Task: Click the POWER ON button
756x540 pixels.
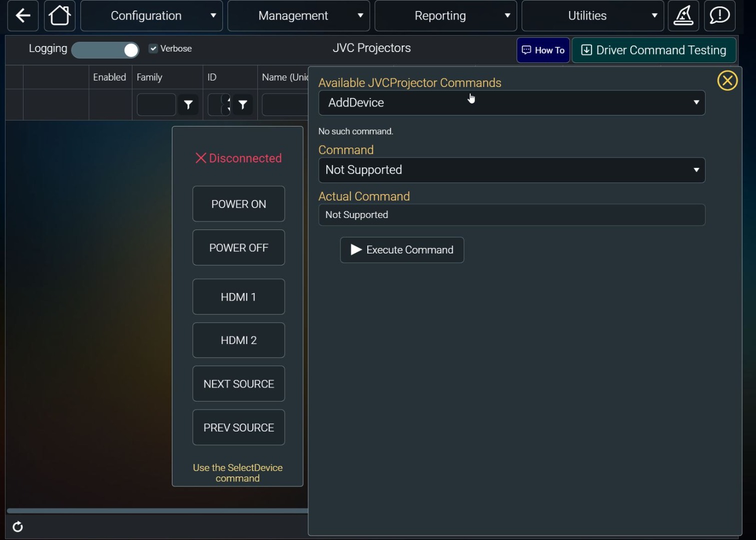Action: [239, 204]
